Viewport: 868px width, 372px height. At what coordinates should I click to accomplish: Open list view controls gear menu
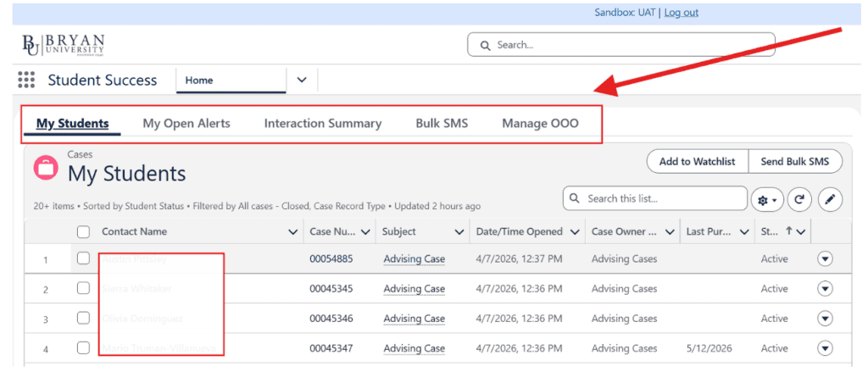point(766,200)
